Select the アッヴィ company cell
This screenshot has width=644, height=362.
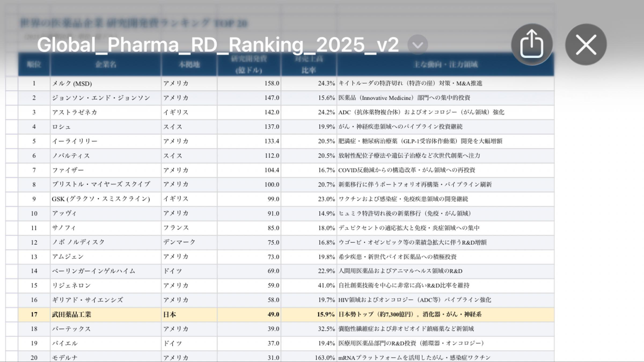(x=106, y=213)
